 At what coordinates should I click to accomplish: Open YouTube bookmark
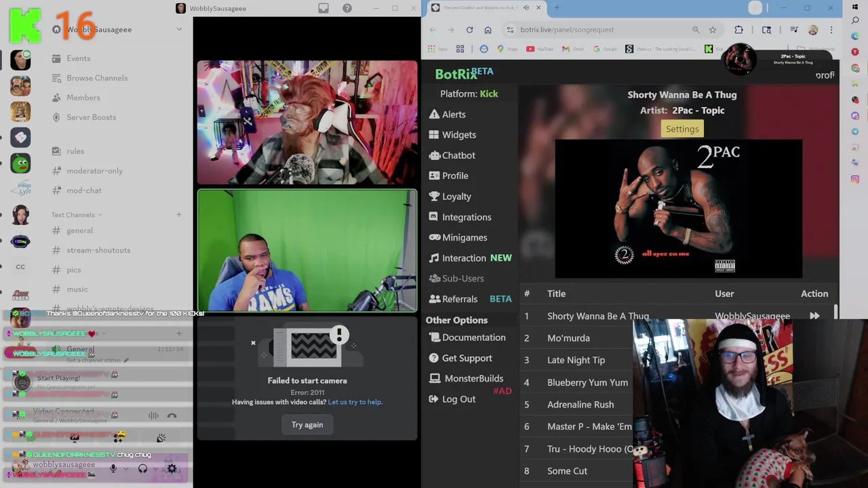(540, 49)
